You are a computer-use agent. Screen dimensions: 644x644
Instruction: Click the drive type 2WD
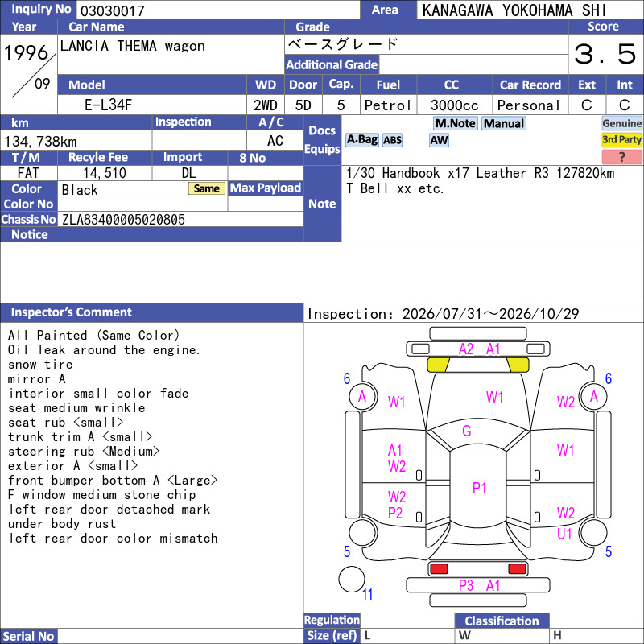266,105
